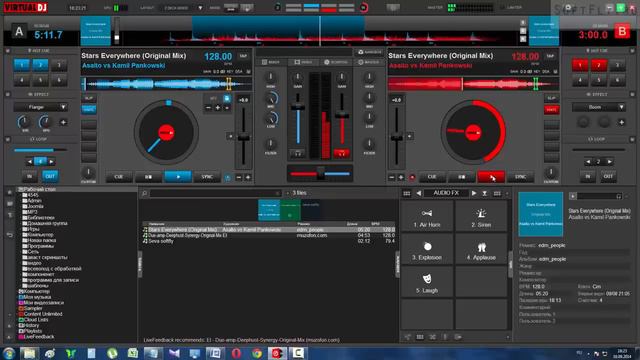Switch to the Video tab in mixer
The height and width of the screenshot is (360, 640).
303,62
